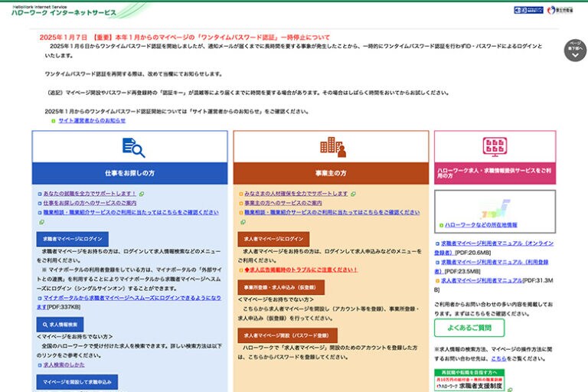Open employer 職業相談・職業紹介サービス link in orange column
Screen dimensions: 588x392
click(x=332, y=212)
